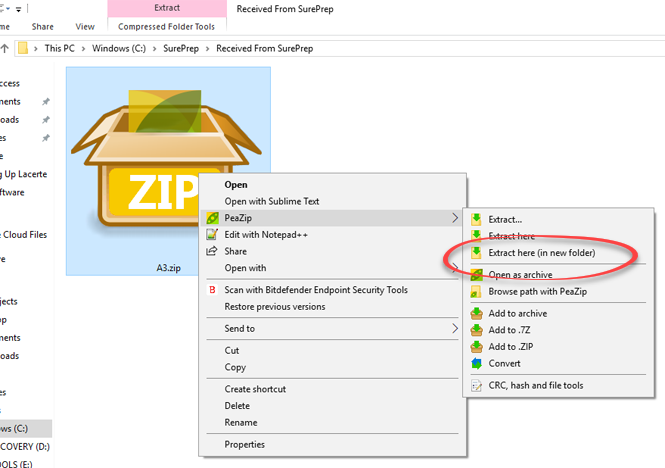Screen dimensions: 665x468
Task: Navigate to SurePrep in breadcrumb
Action: [x=181, y=48]
